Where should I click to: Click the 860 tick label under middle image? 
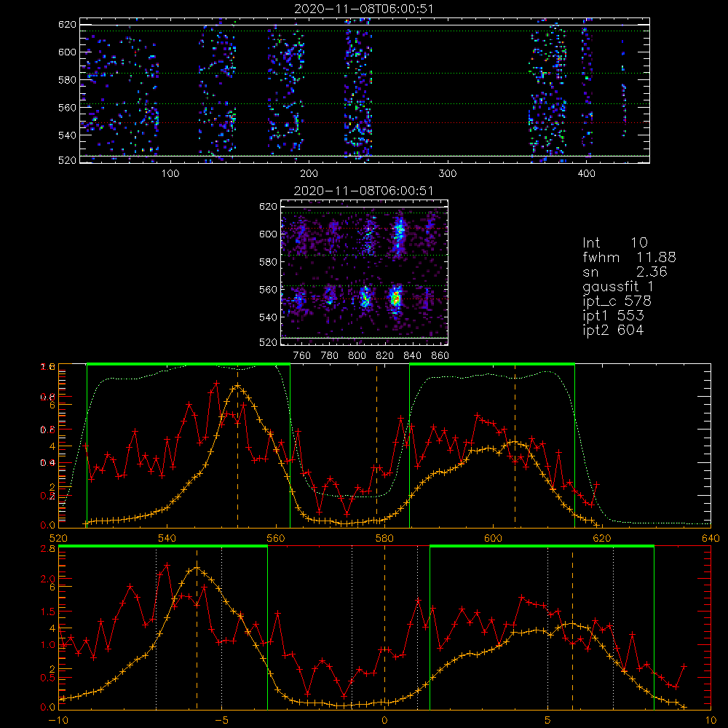point(440,356)
